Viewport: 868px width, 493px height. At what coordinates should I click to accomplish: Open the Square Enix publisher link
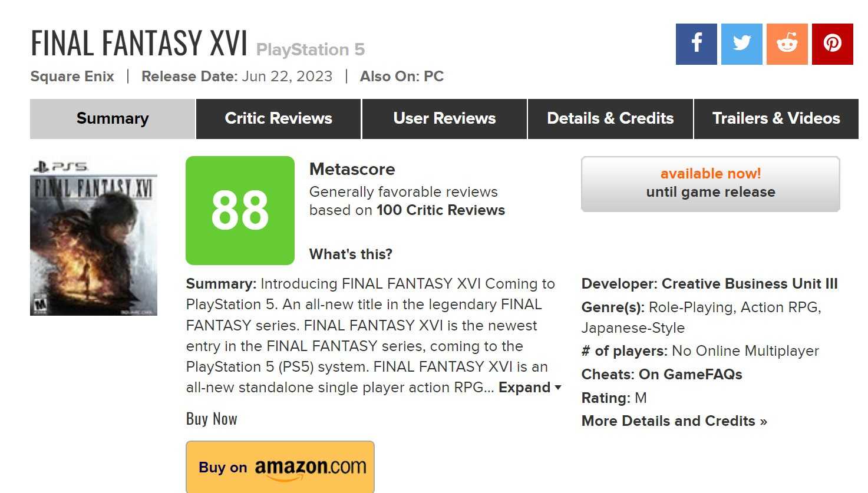click(72, 77)
